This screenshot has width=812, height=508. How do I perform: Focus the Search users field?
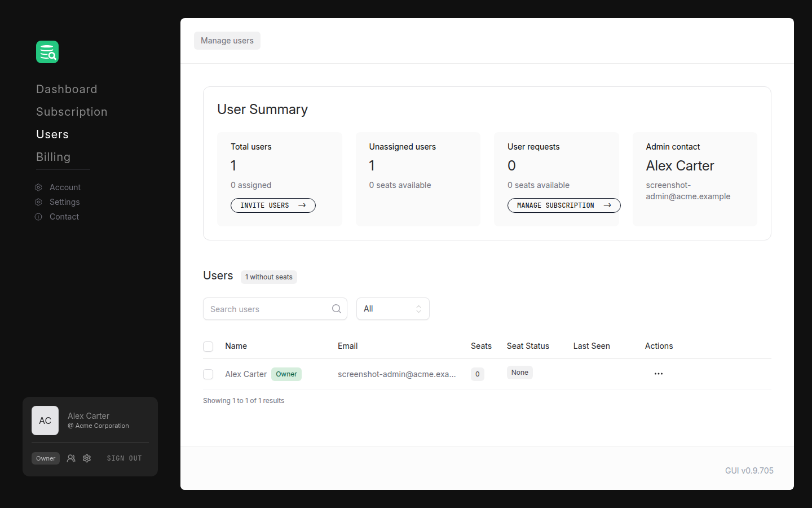(275, 309)
